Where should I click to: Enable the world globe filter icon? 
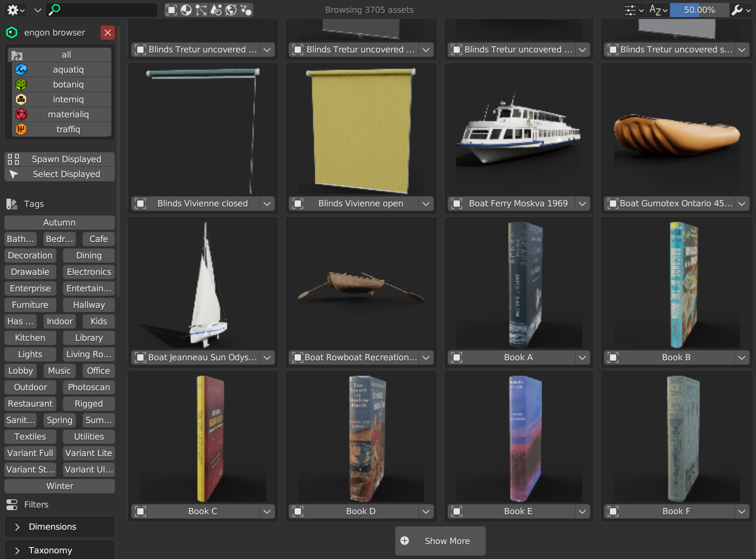pos(231,10)
